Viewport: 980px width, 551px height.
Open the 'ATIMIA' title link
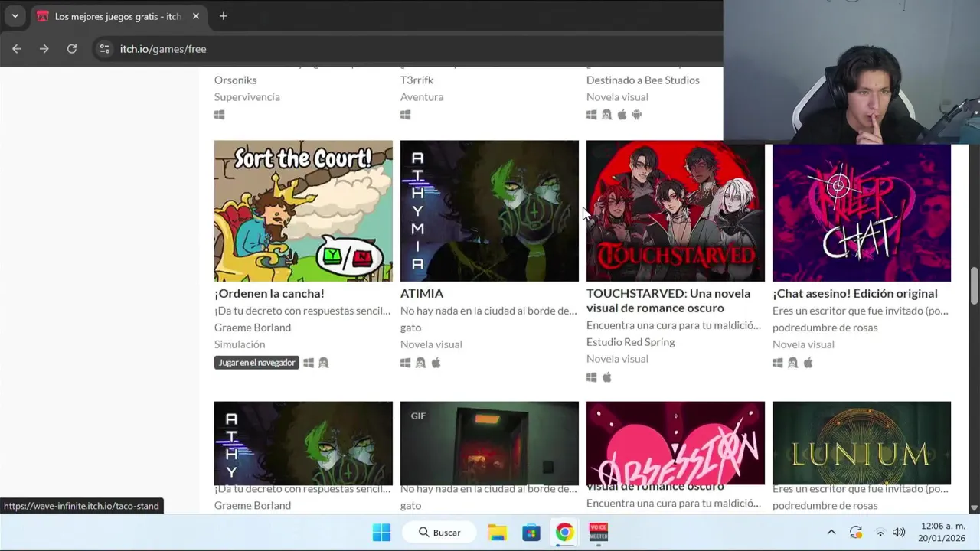coord(422,293)
